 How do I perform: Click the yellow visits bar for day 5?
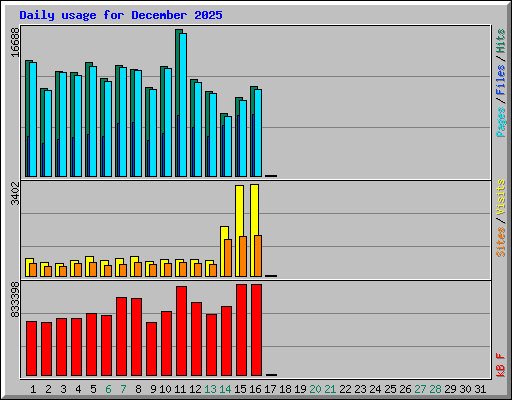click(88, 266)
